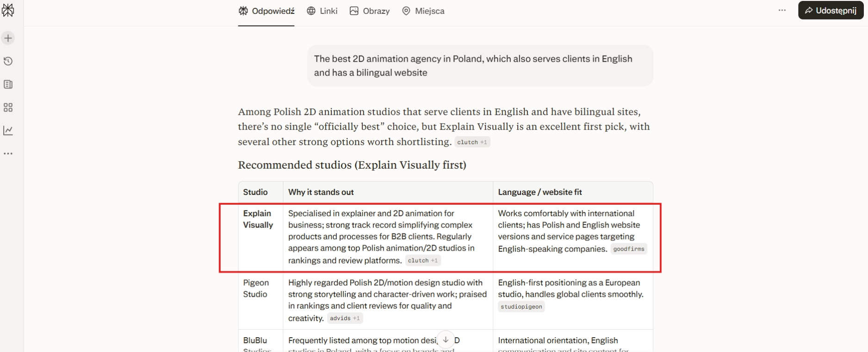The width and height of the screenshot is (868, 352).
Task: Switch to the Linki tab
Action: 322,11
